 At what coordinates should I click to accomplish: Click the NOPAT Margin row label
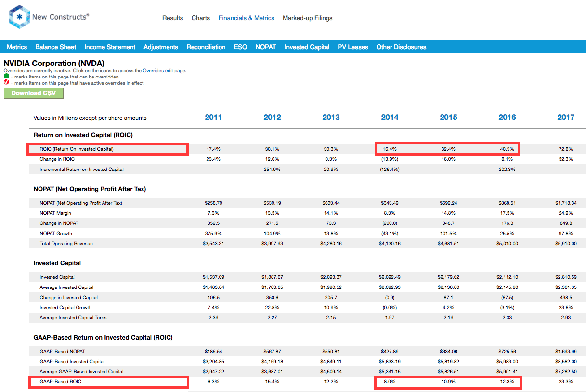[x=55, y=213]
